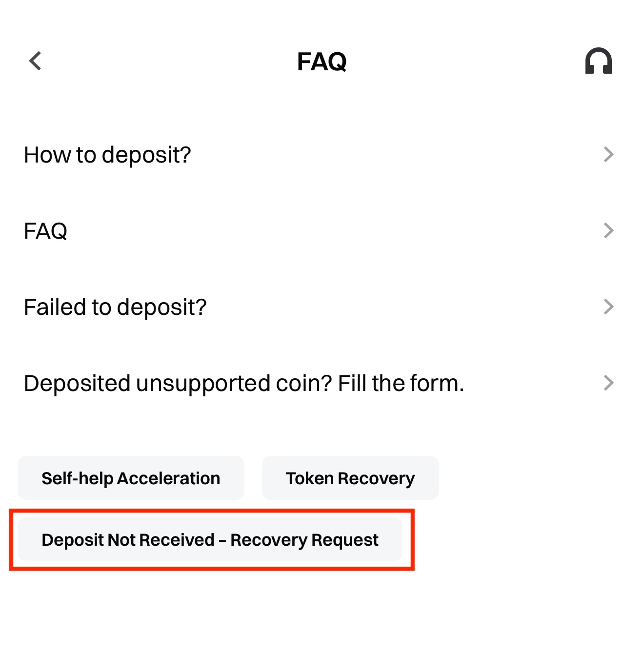The image size is (644, 659).
Task: Choose the Self-help Acceleration chip
Action: (x=131, y=478)
